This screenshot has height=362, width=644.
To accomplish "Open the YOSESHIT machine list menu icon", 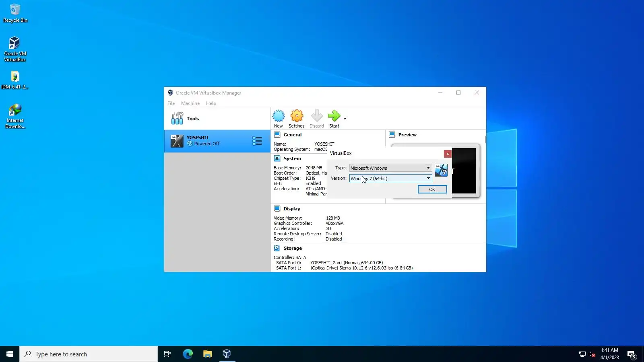I will pyautogui.click(x=257, y=141).
